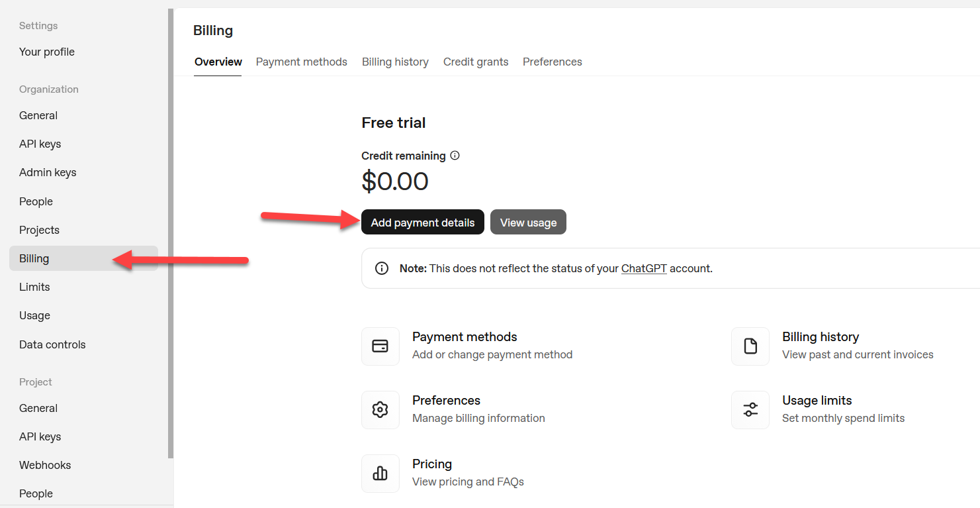Open the Projects sidebar item
980x508 pixels.
pos(39,230)
